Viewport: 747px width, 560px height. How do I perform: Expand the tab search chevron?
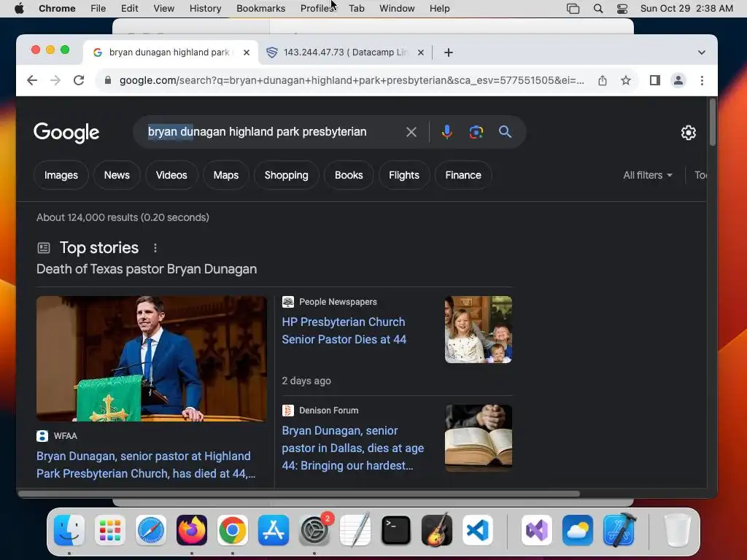click(x=701, y=52)
